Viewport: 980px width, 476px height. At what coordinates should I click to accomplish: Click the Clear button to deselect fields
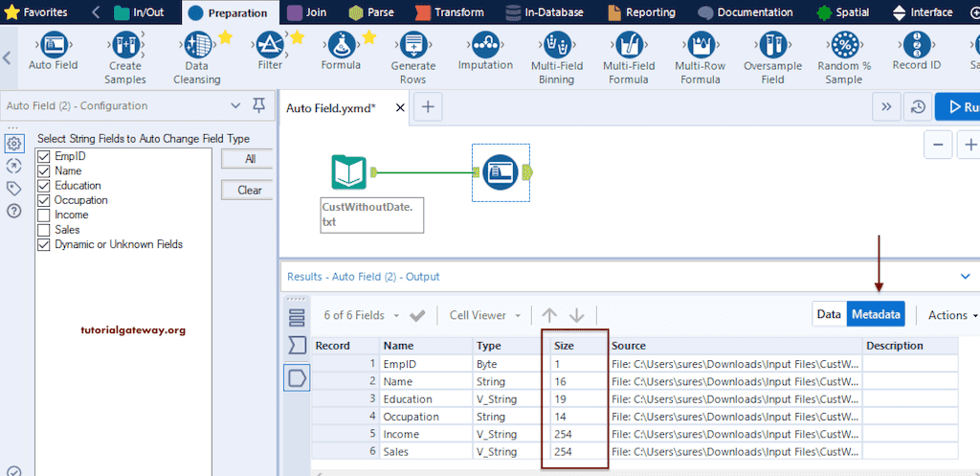pos(248,191)
